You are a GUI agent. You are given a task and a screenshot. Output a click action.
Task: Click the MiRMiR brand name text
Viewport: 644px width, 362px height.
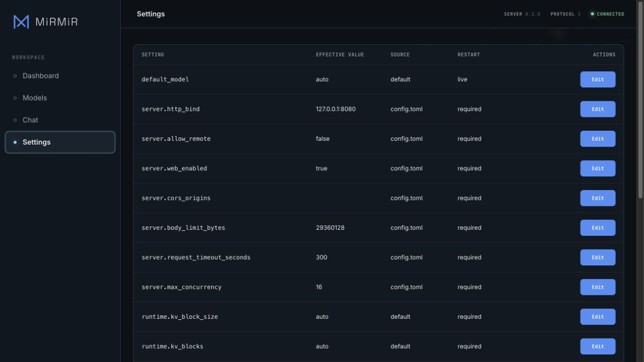click(57, 22)
